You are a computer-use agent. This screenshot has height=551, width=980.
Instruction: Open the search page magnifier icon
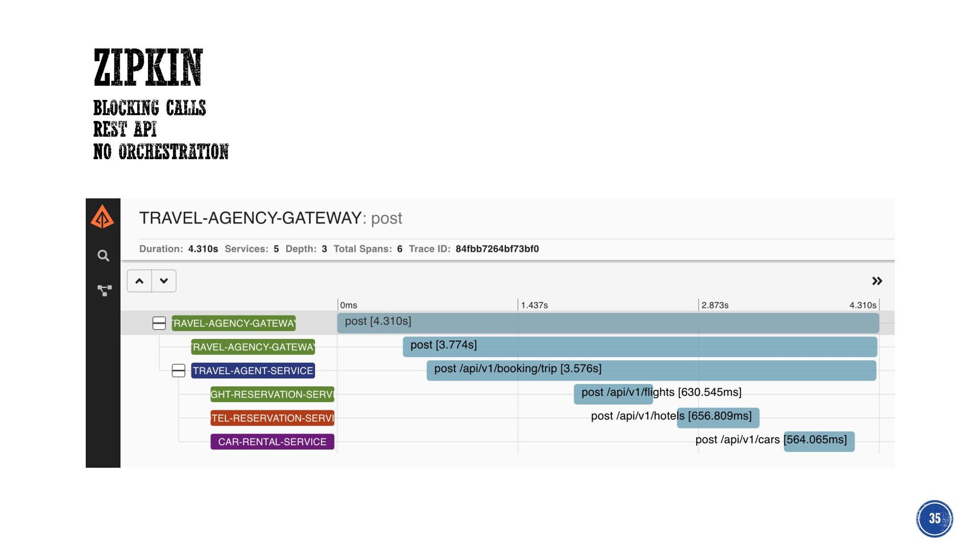click(x=103, y=256)
